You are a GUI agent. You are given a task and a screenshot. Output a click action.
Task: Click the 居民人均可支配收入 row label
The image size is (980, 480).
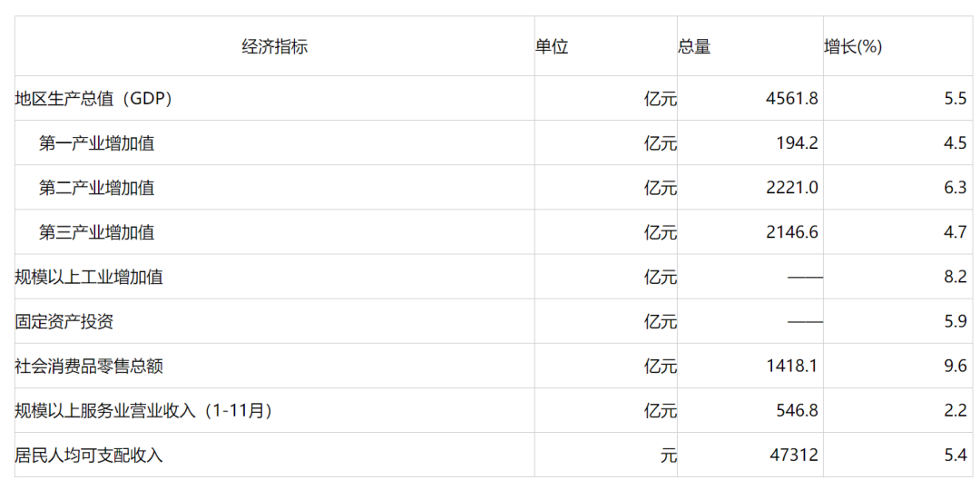(x=89, y=456)
